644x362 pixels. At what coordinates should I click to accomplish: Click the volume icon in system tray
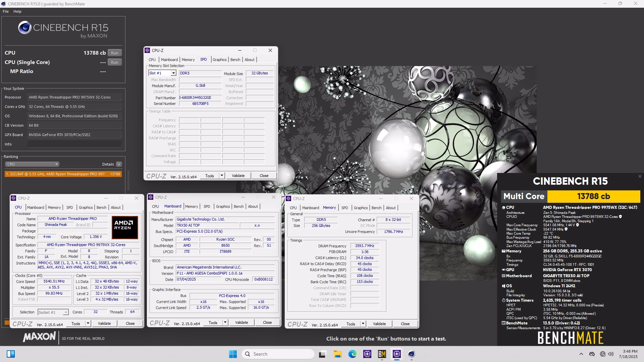pos(610,354)
